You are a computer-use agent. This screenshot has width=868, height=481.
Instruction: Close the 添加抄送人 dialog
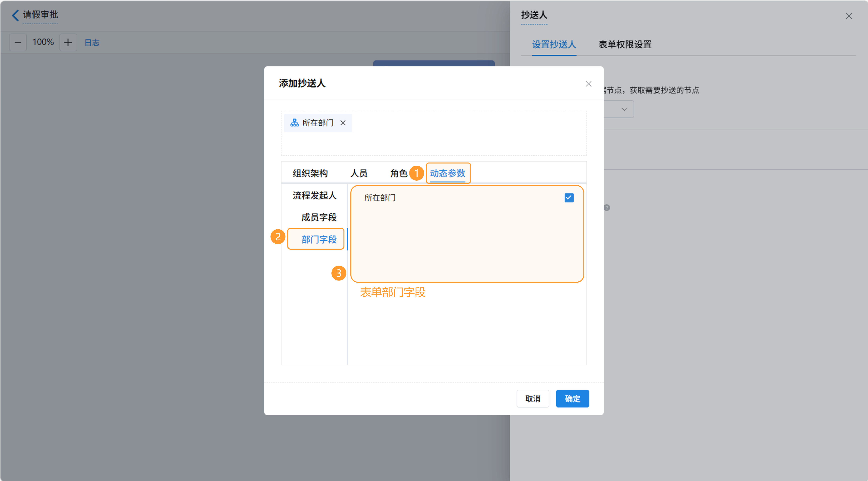coord(588,84)
